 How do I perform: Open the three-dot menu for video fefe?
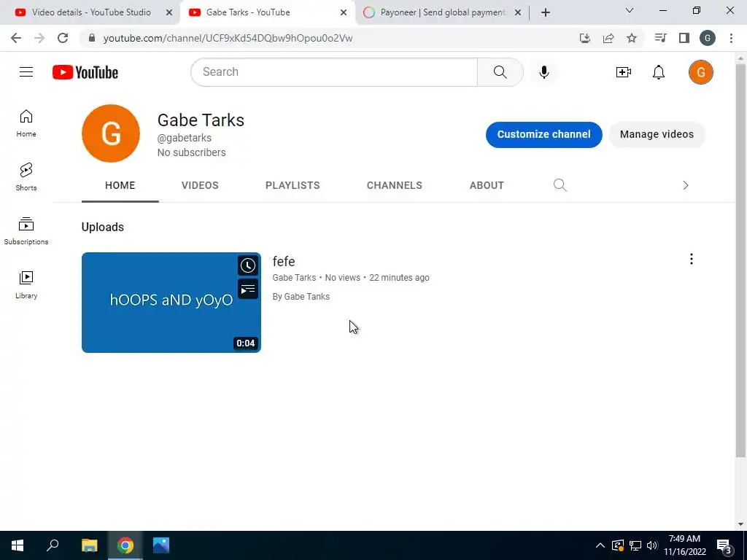pyautogui.click(x=692, y=259)
